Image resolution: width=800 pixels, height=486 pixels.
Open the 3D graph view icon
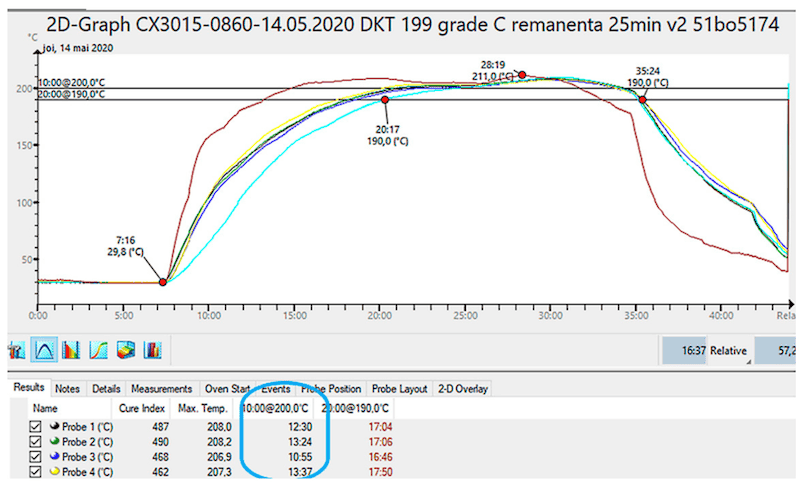tap(126, 350)
